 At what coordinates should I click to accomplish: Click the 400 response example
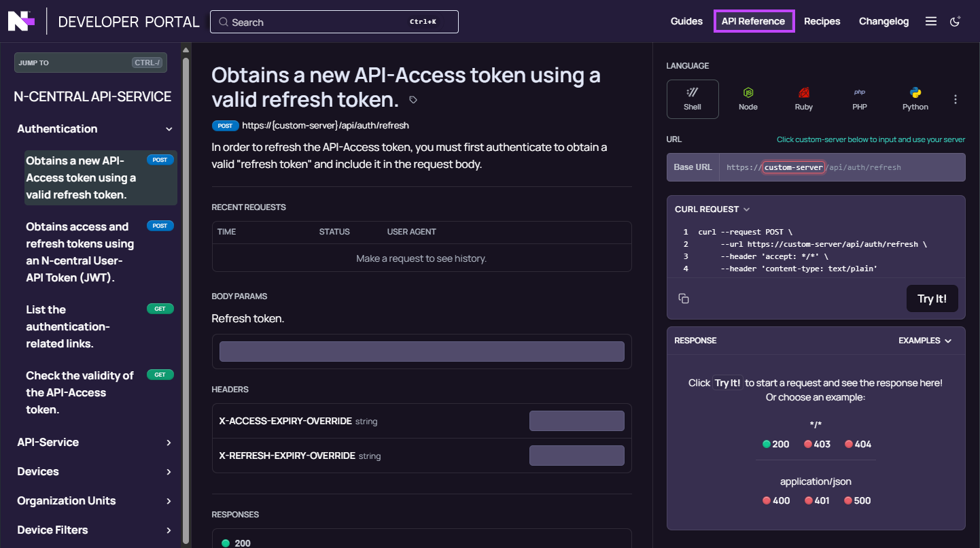click(776, 500)
